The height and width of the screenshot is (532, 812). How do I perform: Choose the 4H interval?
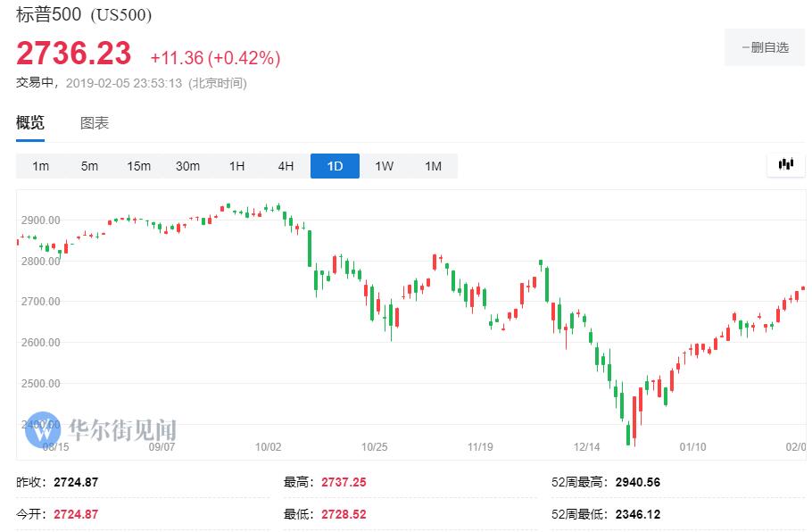pyautogui.click(x=286, y=166)
